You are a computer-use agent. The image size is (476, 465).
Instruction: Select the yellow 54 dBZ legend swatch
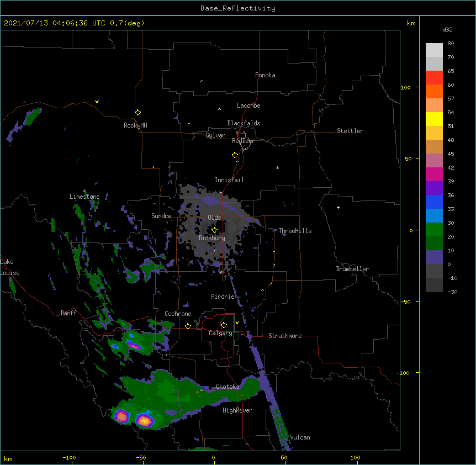(x=434, y=119)
